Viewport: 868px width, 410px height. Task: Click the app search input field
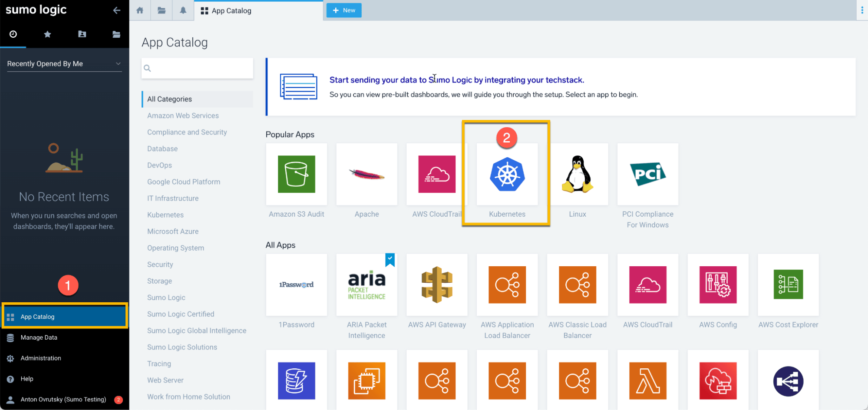coord(197,68)
